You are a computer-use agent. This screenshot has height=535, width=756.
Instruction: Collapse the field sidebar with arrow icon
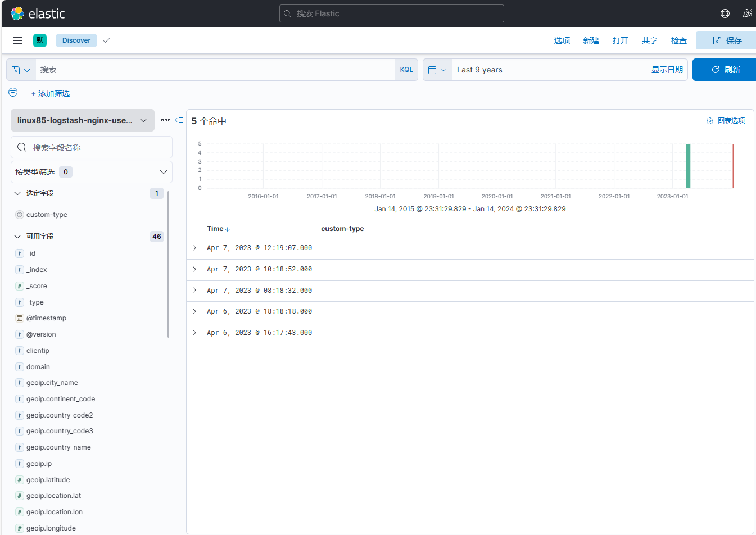[179, 120]
